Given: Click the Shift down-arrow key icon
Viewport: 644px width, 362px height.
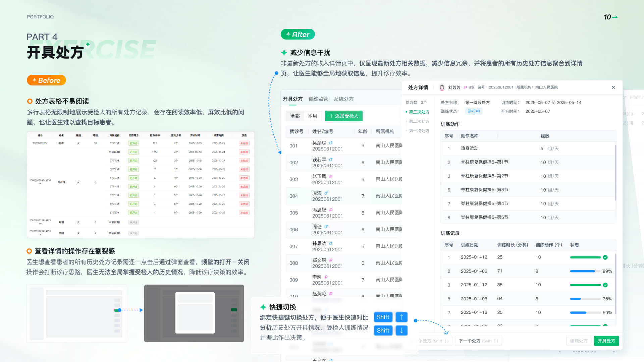Looking at the screenshot, I should pos(401,330).
